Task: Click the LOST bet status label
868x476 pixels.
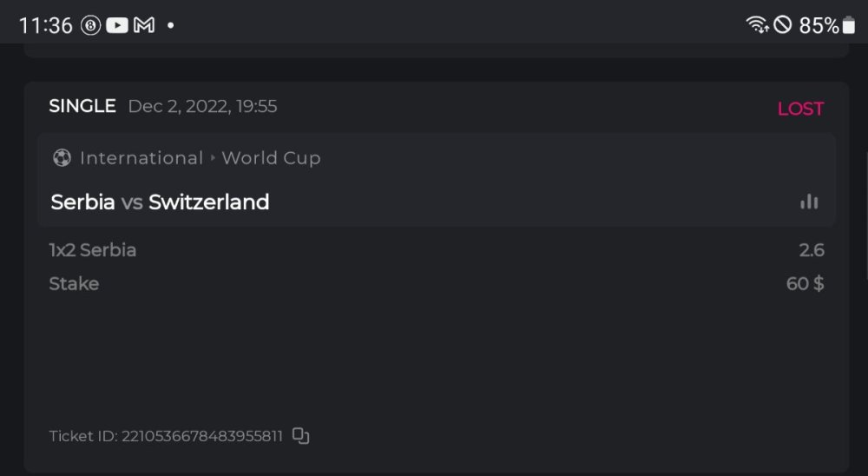Action: [x=800, y=109]
